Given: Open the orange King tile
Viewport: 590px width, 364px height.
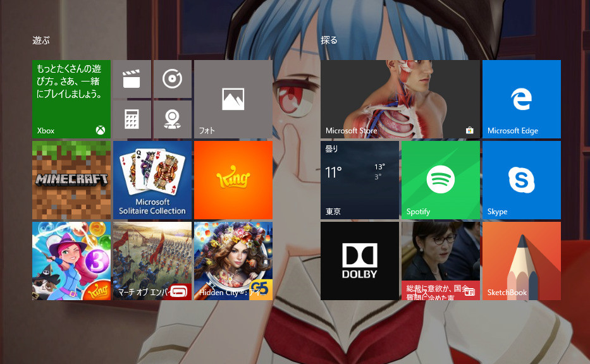Looking at the screenshot, I should pyautogui.click(x=233, y=180).
